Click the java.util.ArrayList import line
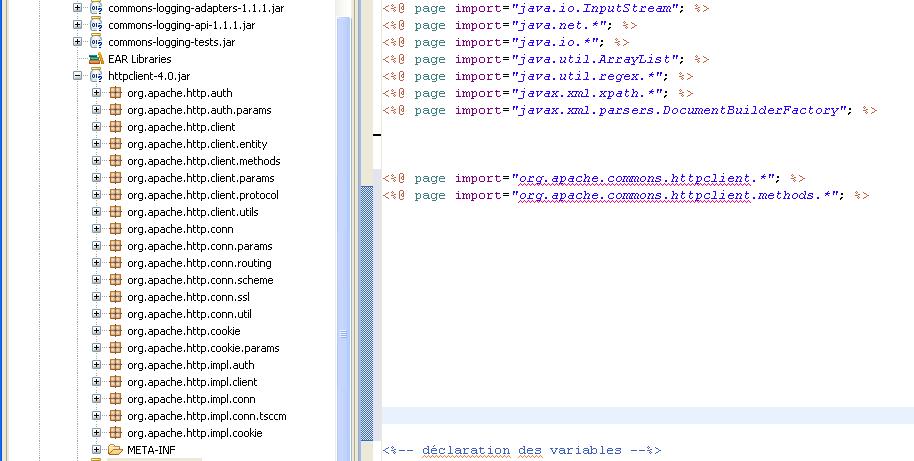 tap(546, 59)
